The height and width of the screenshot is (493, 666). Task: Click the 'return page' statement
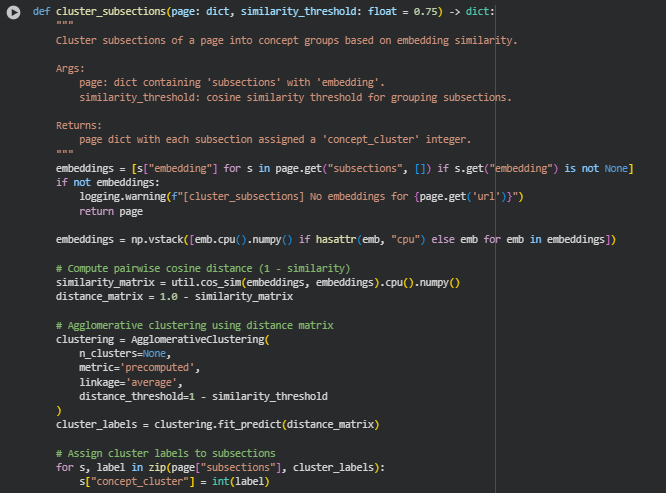tap(110, 211)
